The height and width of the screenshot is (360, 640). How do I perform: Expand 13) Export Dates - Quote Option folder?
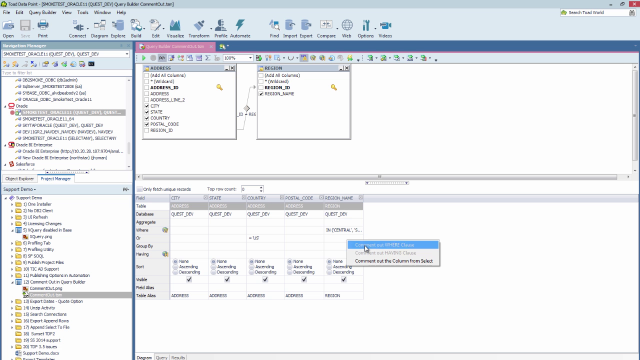click(x=12, y=302)
